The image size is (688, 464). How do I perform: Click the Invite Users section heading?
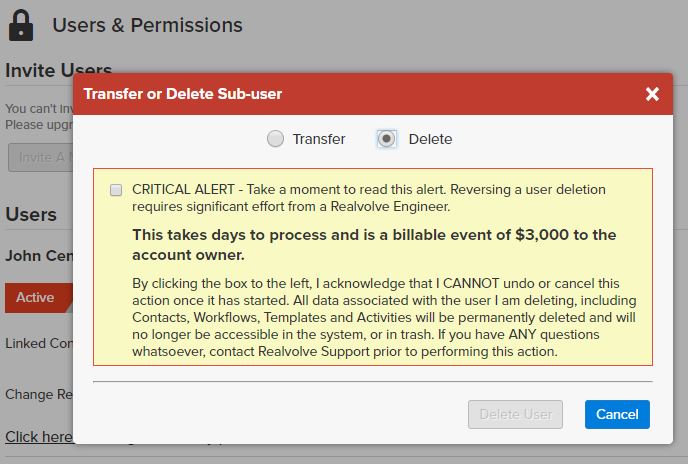pyautogui.click(x=58, y=70)
